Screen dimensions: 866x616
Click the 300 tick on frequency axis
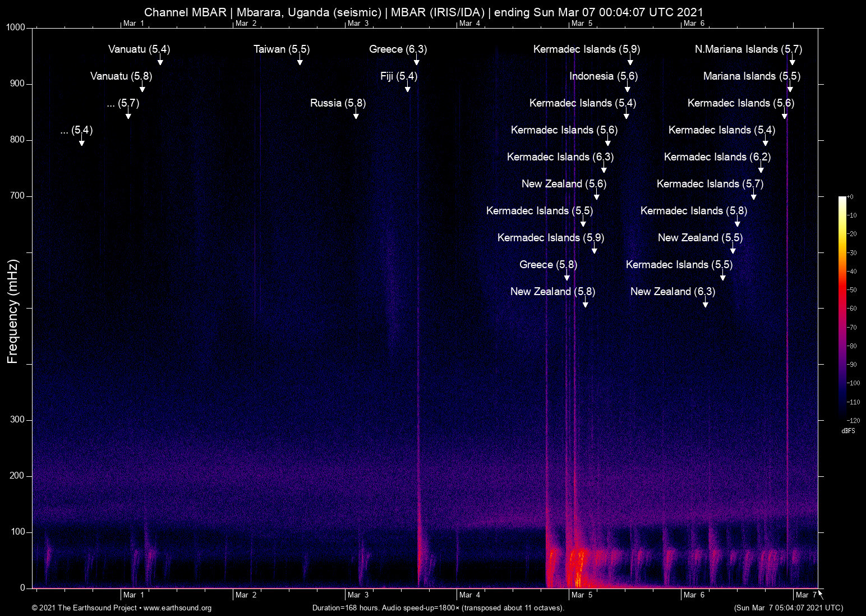pyautogui.click(x=17, y=420)
